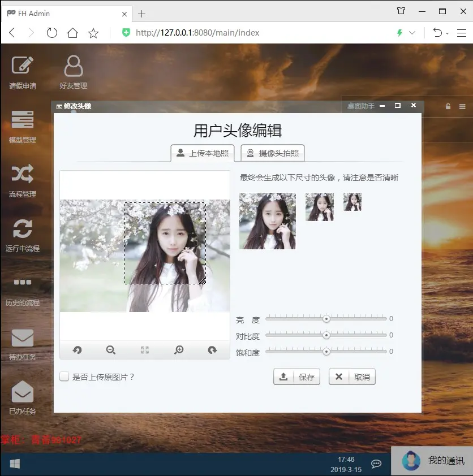This screenshot has width=473, height=476.
Task: Go back in the browser
Action: click(12, 33)
